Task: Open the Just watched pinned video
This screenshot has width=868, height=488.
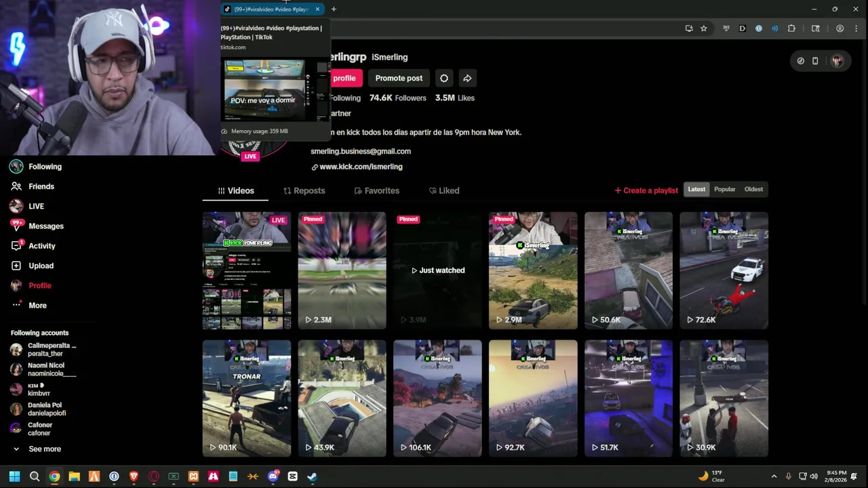Action: click(x=437, y=270)
